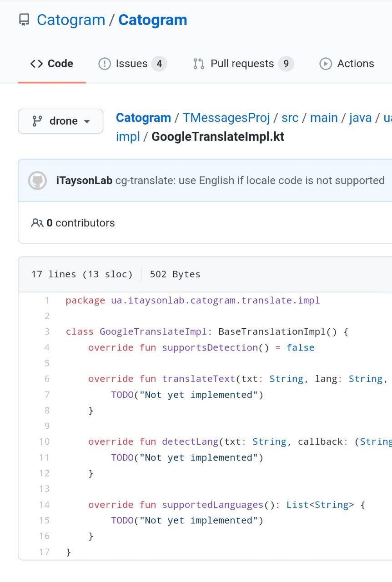The height and width of the screenshot is (582, 392).
Task: Open impl folder in breadcrumb
Action: (x=128, y=137)
